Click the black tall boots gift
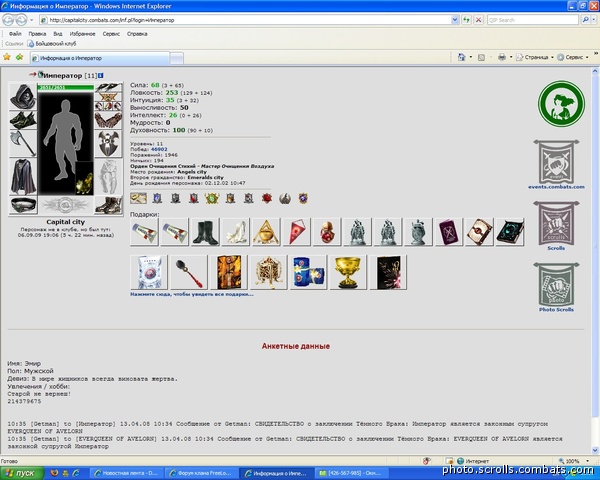The image size is (600, 480). click(x=205, y=232)
